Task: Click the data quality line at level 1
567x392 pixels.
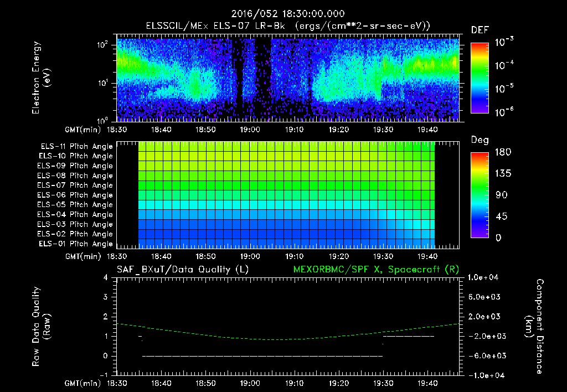Action: 409,337
